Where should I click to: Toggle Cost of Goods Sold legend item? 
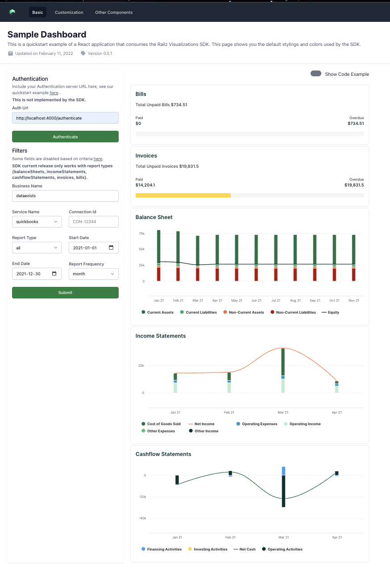click(x=161, y=424)
